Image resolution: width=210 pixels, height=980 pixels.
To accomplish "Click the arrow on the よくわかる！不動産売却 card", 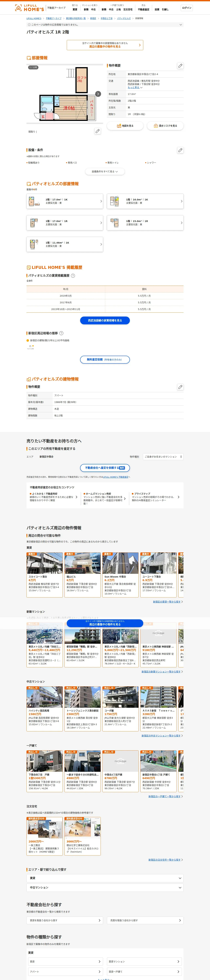I will [77, 497].
